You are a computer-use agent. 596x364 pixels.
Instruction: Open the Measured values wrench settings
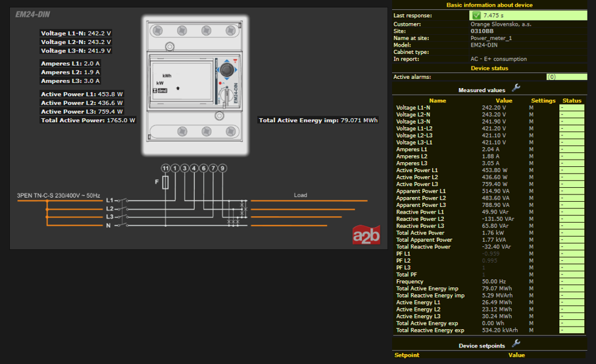(516, 88)
